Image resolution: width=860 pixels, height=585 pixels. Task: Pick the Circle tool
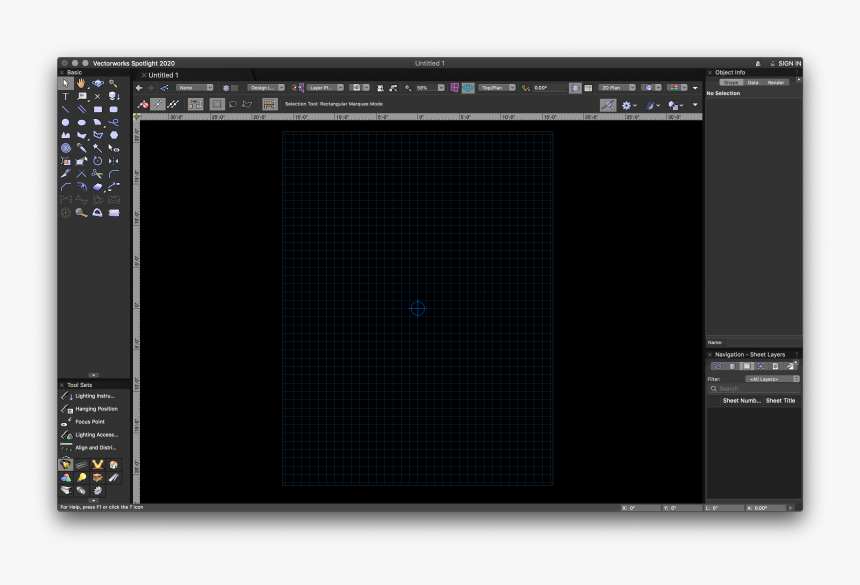(x=65, y=122)
